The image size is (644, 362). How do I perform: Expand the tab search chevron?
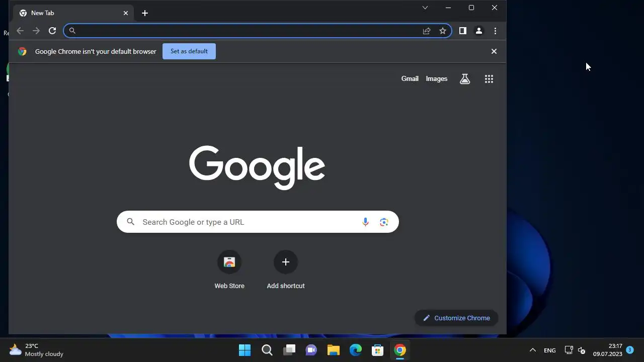(425, 8)
